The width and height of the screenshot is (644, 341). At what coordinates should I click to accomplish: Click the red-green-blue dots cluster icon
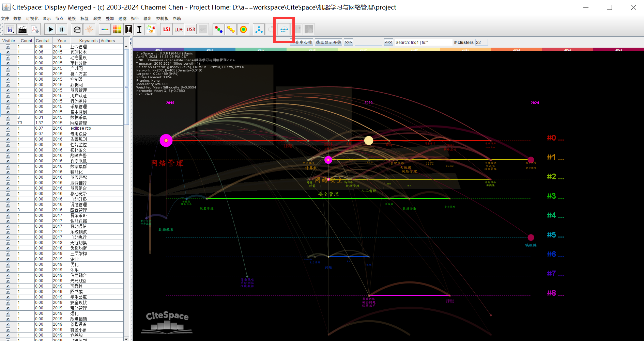pos(218,29)
